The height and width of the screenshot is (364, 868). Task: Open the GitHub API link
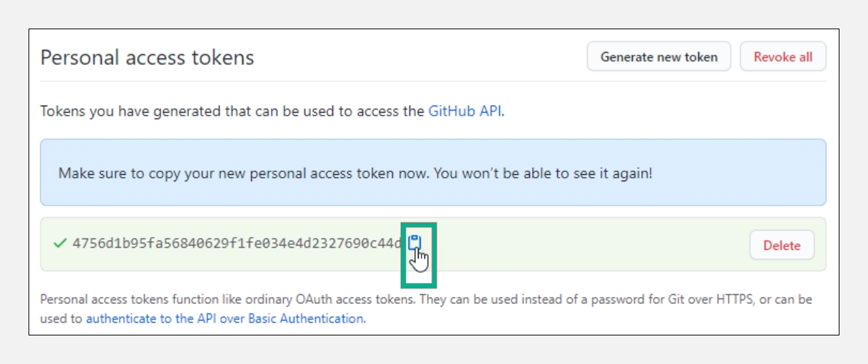tap(465, 111)
